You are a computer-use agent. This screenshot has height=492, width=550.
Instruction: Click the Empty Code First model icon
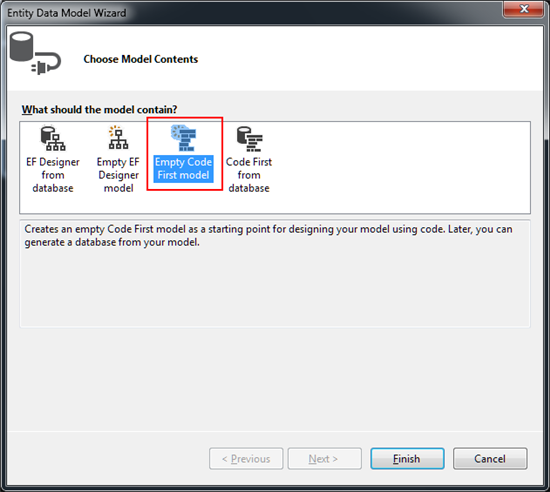click(x=183, y=138)
